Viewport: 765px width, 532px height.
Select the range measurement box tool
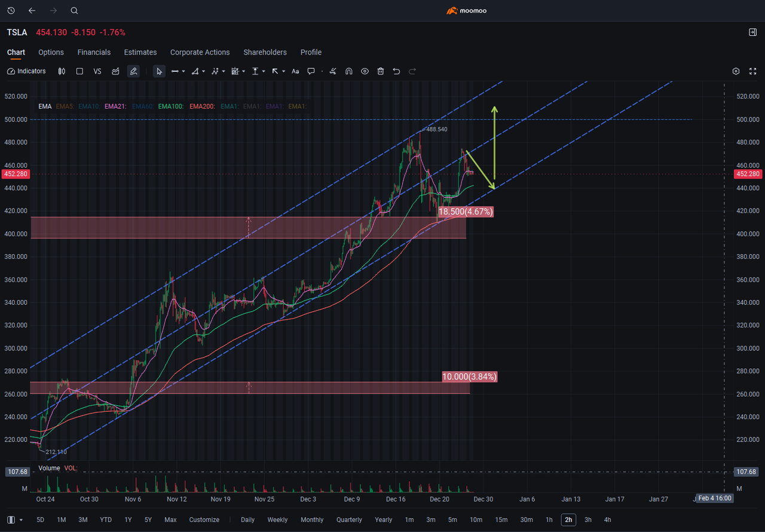click(x=235, y=71)
